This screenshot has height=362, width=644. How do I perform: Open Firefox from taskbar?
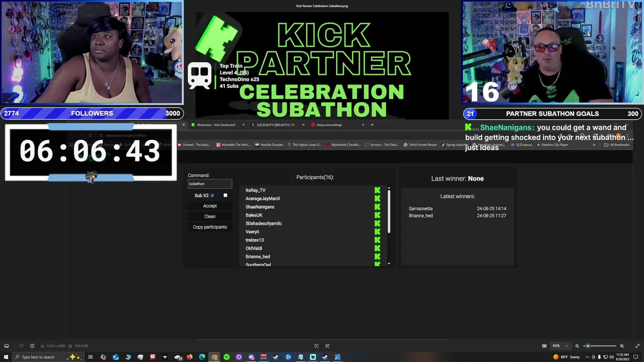click(x=190, y=357)
